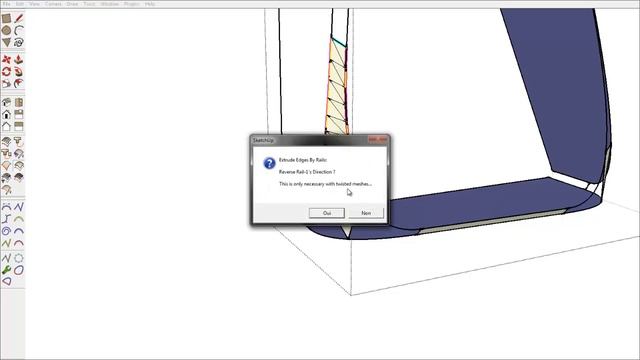Screen dimensions: 640x360
Task: Click Non in the SketchUp dialog
Action: pos(366,213)
